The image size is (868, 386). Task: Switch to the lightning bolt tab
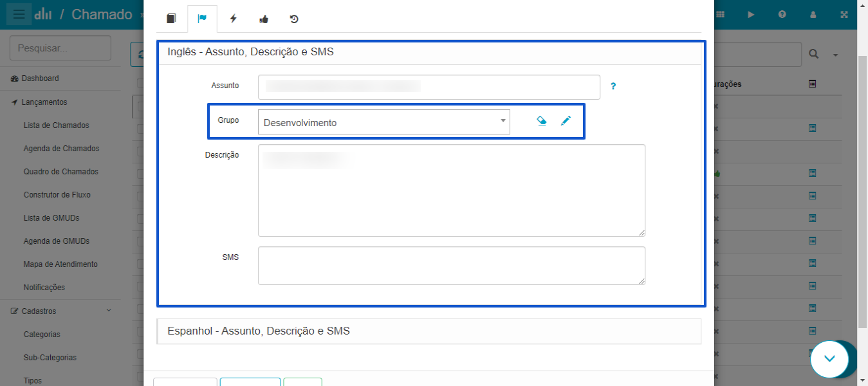(x=233, y=19)
